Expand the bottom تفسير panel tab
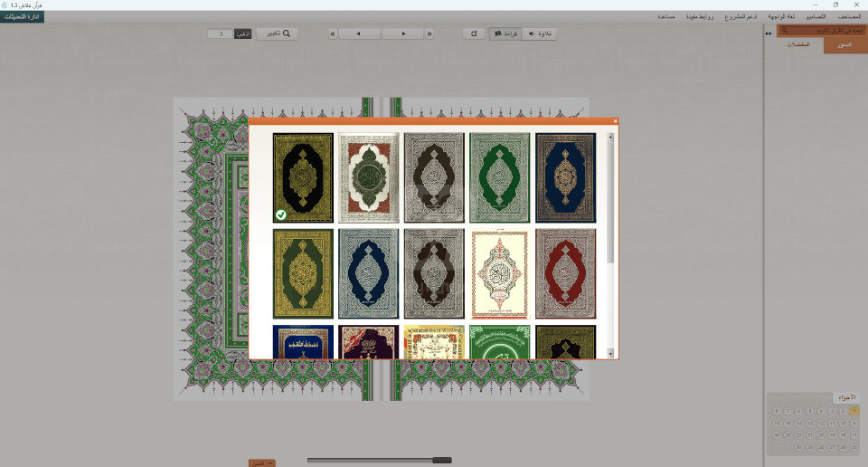Image resolution: width=868 pixels, height=467 pixels. pos(262,463)
